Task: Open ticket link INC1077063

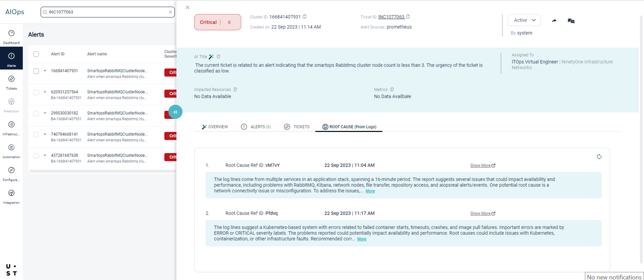Action: pos(391,17)
